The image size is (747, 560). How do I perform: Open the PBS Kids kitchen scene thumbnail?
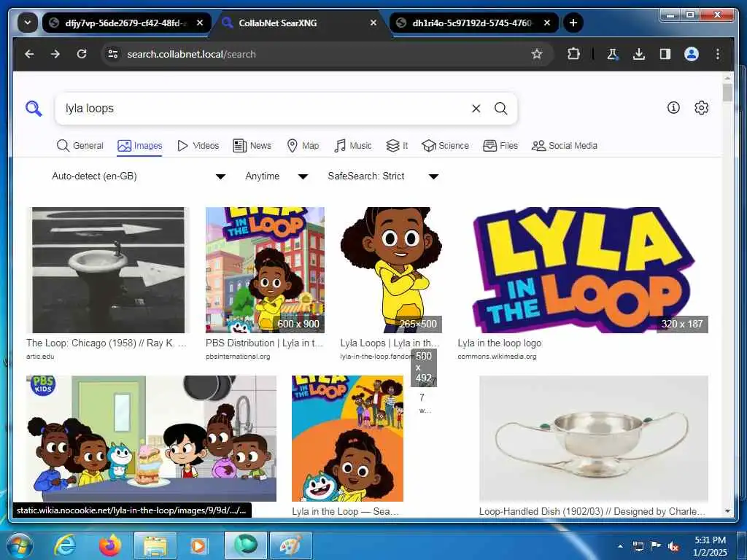point(152,438)
